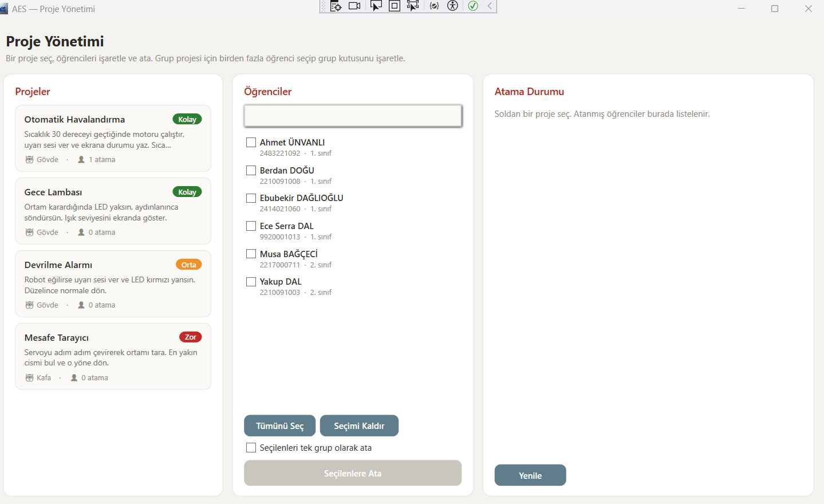The image size is (824, 504).
Task: Open the live visual tree icon in debug toolbar
Action: pos(336,6)
